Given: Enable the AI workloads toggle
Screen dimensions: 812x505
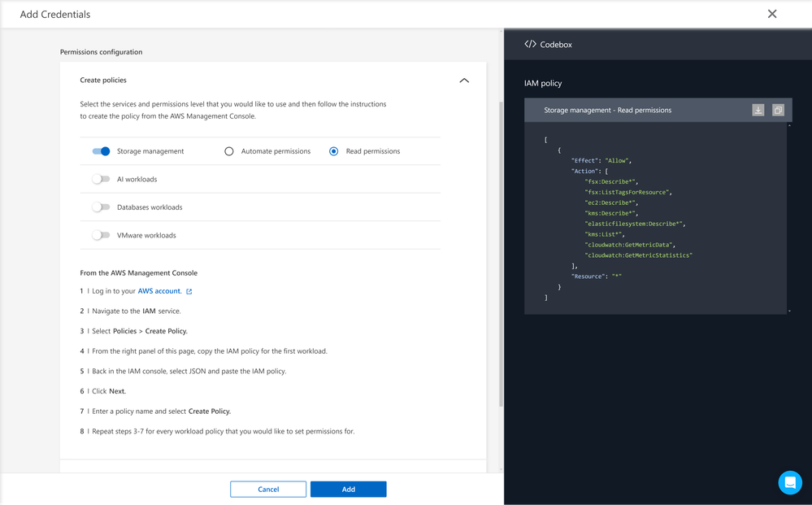Looking at the screenshot, I should tap(101, 179).
